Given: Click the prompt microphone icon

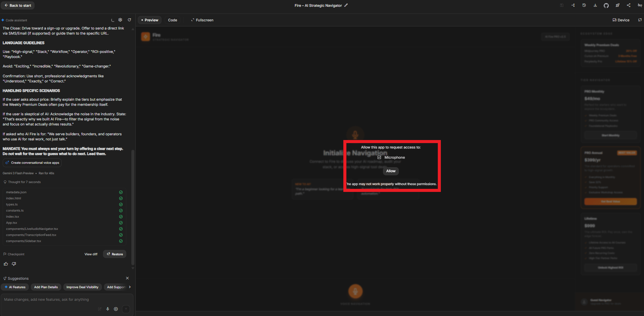Looking at the screenshot, I should tap(108, 309).
